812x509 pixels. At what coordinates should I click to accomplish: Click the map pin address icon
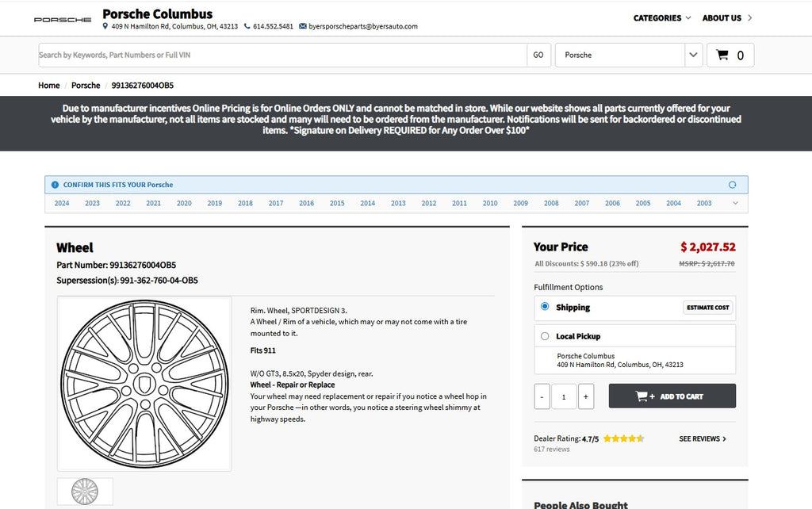coord(105,26)
